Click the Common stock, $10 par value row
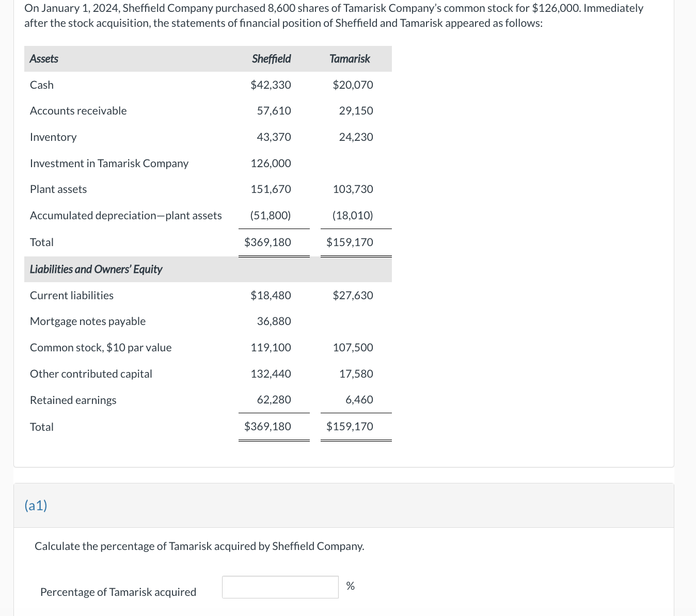The width and height of the screenshot is (696, 616). 101,347
